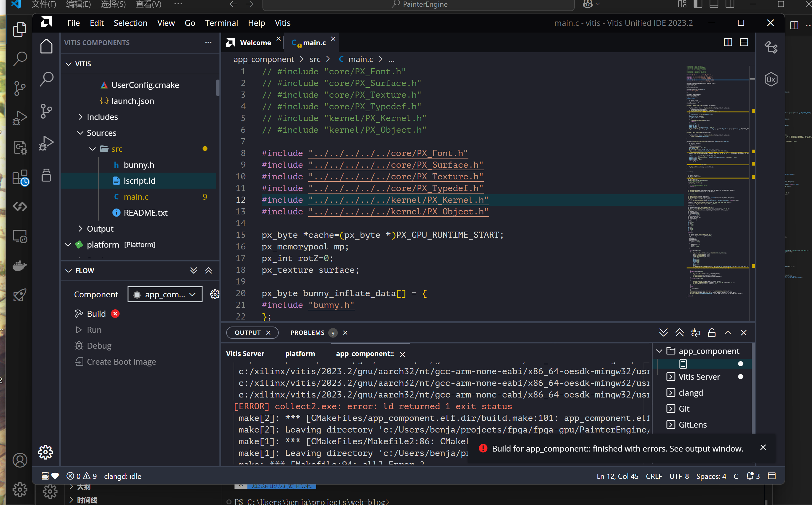Maximize the output panel with caret icon
Image resolution: width=812 pixels, height=505 pixels.
click(728, 333)
